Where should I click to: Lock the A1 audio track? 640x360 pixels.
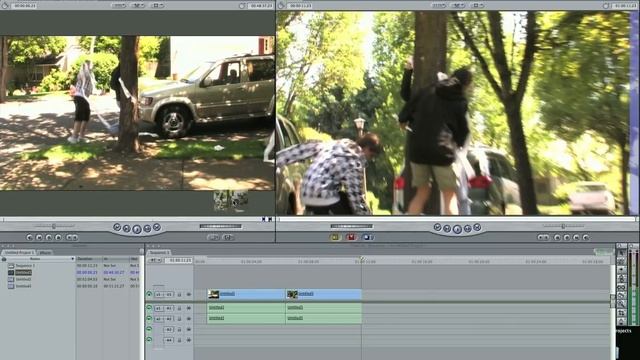(x=180, y=308)
